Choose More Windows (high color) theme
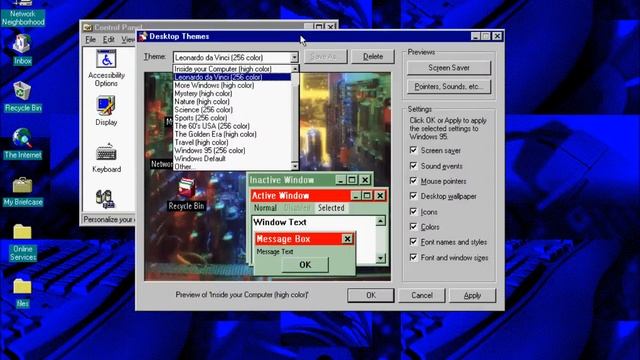640x360 pixels. [x=232, y=85]
